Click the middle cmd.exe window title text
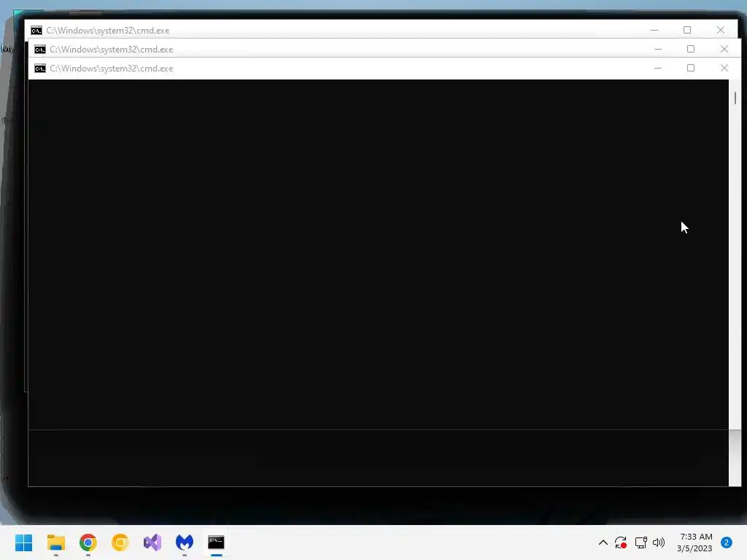This screenshot has height=560, width=747. [x=112, y=50]
